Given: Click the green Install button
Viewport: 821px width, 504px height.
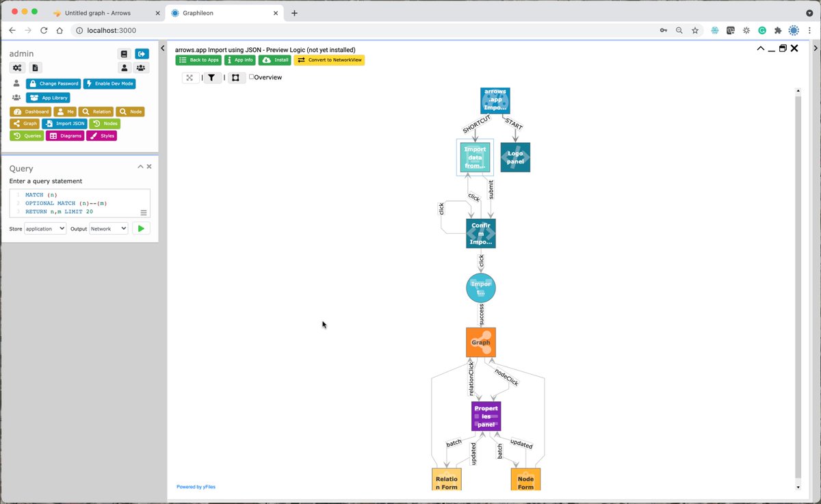Looking at the screenshot, I should point(274,60).
